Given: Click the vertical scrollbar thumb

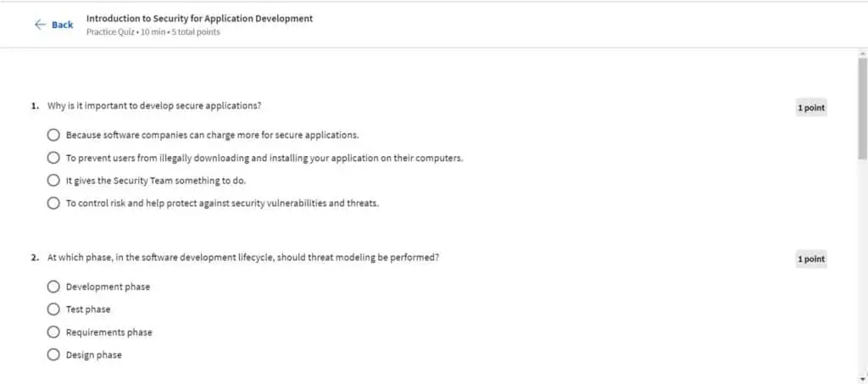Looking at the screenshot, I should click(x=862, y=108).
